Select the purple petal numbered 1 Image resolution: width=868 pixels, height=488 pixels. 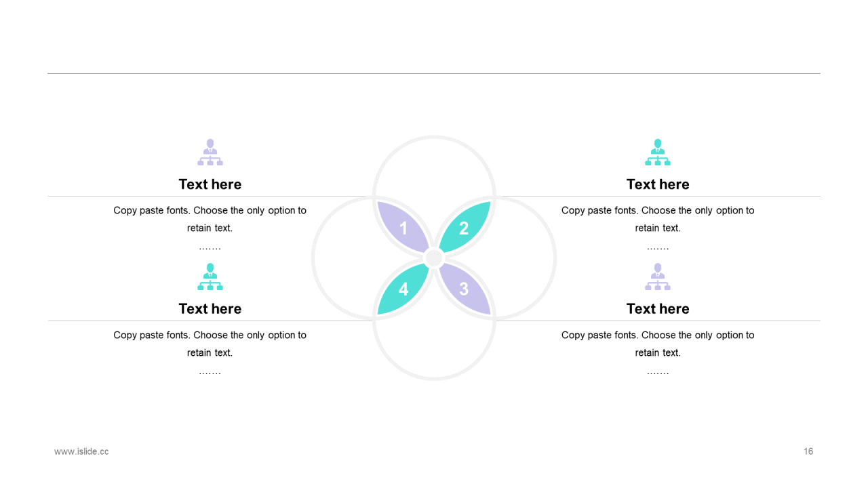[403, 227]
